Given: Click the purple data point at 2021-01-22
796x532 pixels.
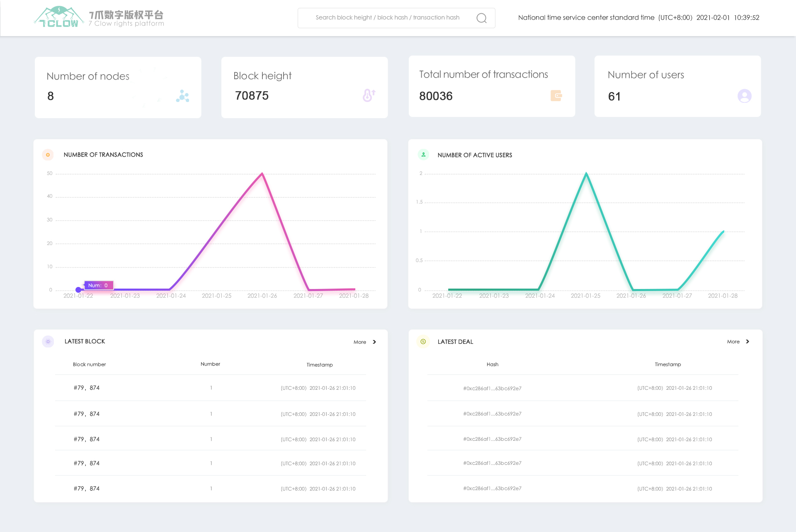Looking at the screenshot, I should (x=78, y=290).
